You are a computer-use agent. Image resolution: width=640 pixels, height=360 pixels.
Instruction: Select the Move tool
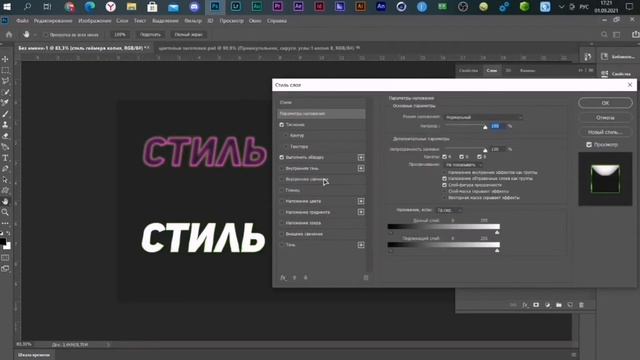point(5,59)
